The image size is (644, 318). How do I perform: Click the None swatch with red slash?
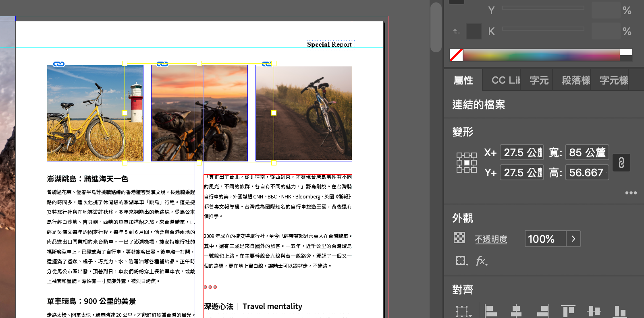coord(456,55)
